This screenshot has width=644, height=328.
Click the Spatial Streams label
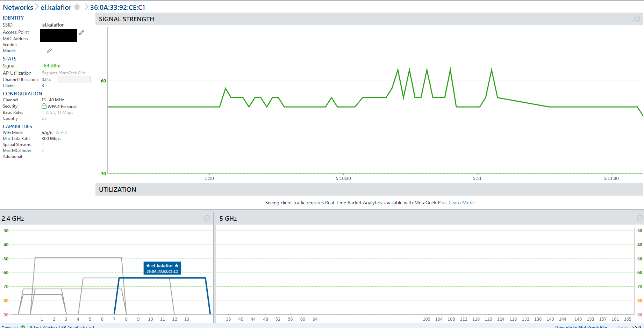17,145
